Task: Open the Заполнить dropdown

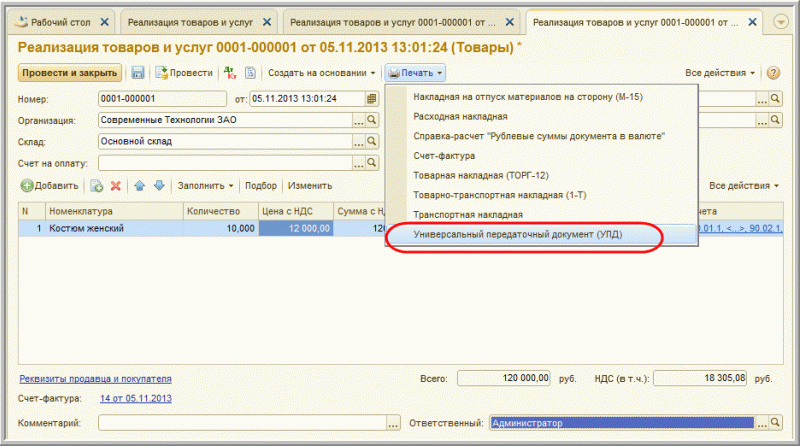Action: click(205, 186)
